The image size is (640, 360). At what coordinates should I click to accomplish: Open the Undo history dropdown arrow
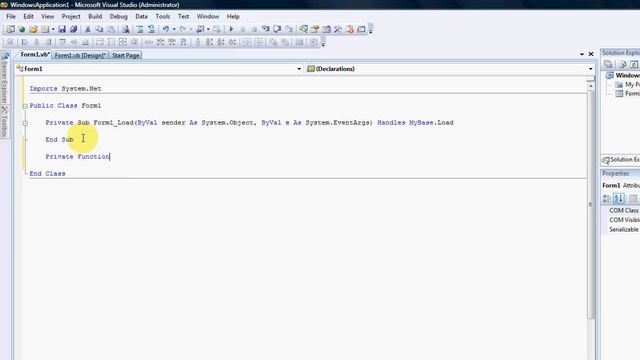pos(174,29)
